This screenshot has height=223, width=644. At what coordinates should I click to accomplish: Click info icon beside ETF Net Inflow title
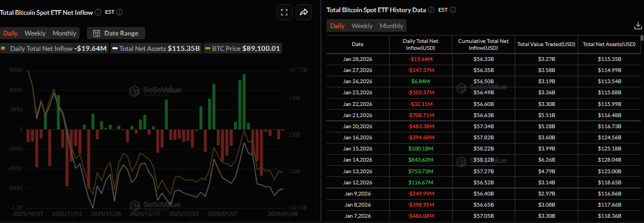(99, 12)
